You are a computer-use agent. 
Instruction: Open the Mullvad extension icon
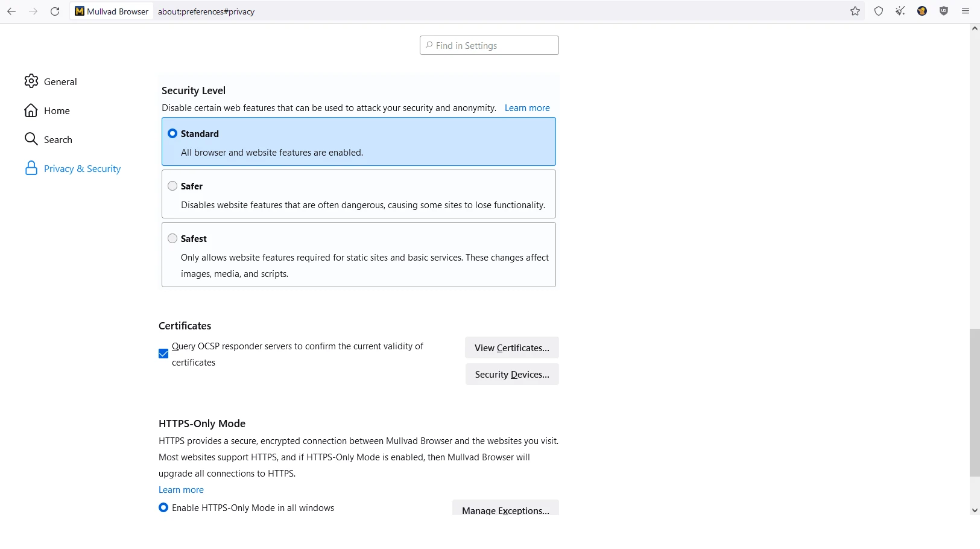coord(922,11)
